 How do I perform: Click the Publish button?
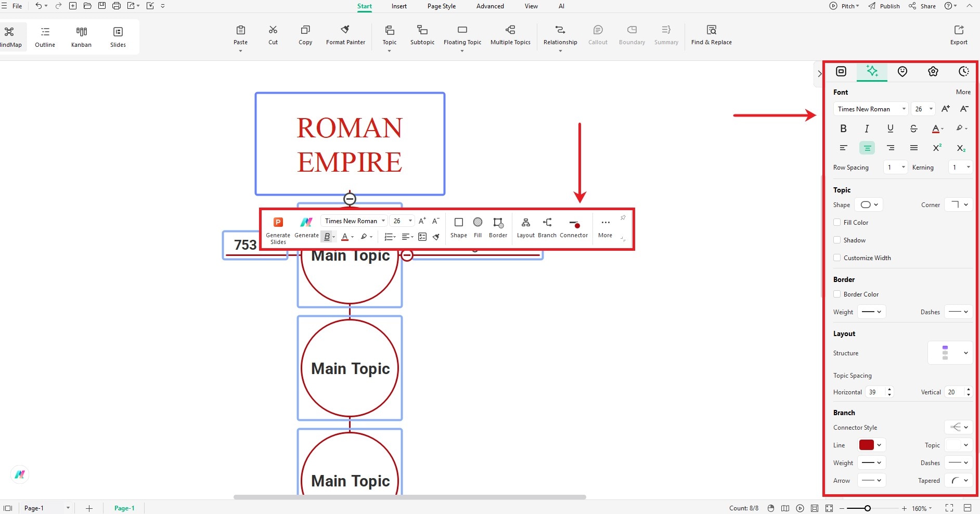[884, 6]
